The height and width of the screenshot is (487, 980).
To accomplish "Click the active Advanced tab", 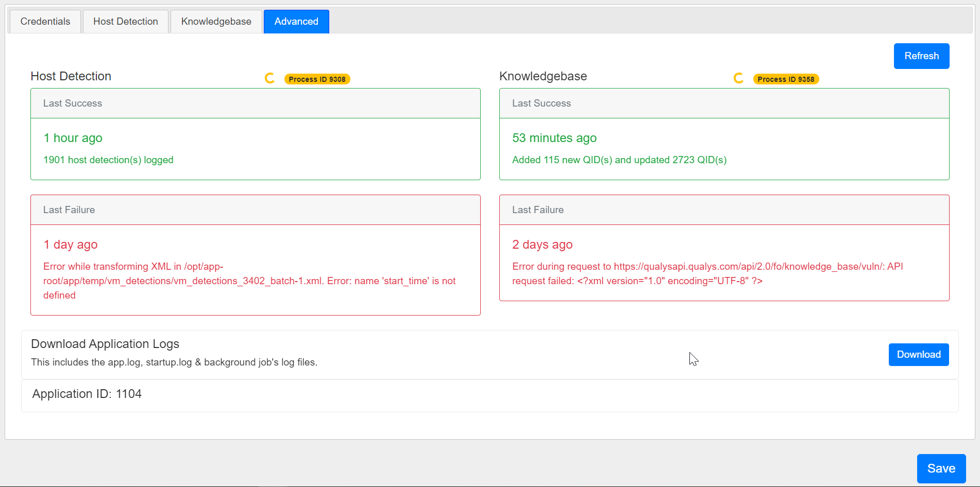I will click(296, 21).
